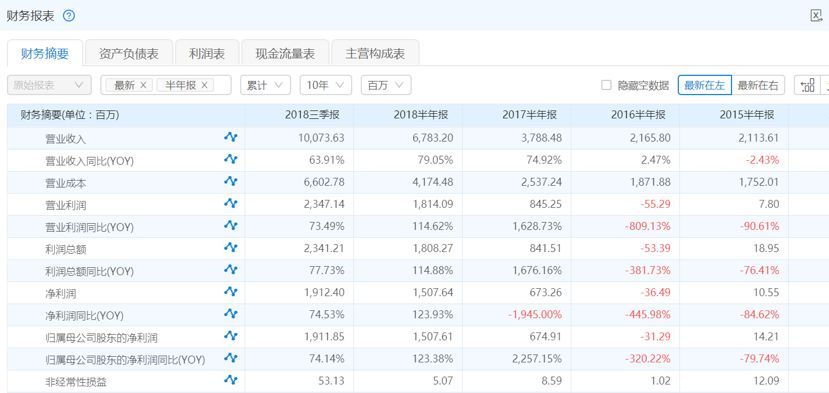Select 最新在左 ordering

click(x=705, y=85)
